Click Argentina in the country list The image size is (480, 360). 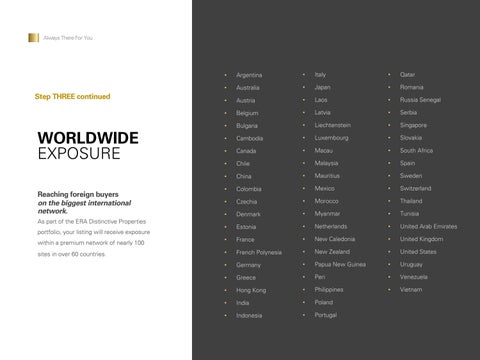249,75
